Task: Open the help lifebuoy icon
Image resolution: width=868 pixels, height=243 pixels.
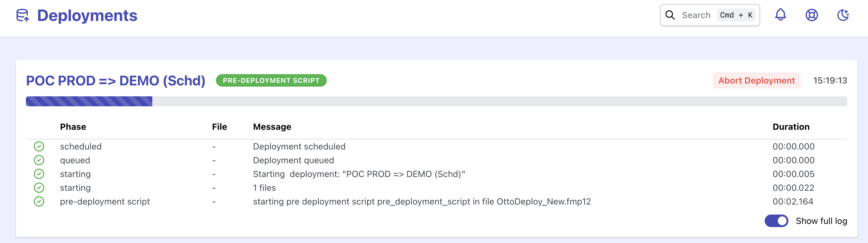Action: [x=812, y=15]
